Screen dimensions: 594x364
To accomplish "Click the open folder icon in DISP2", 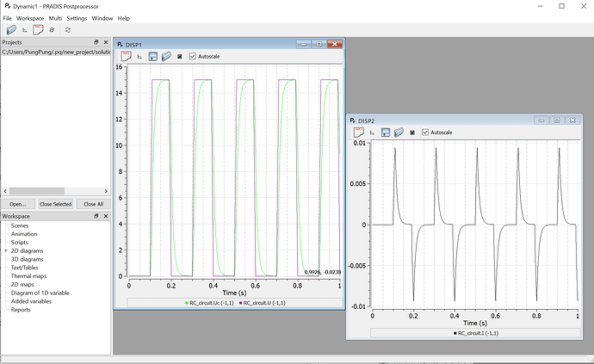I will [x=399, y=133].
